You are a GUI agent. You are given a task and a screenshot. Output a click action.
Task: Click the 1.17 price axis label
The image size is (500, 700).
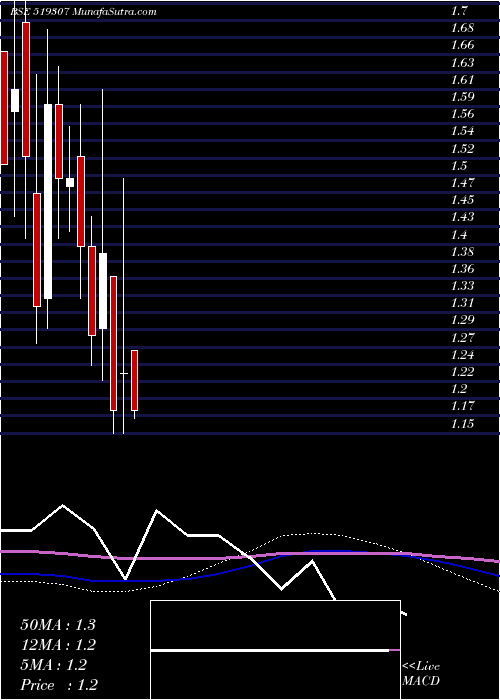click(462, 406)
